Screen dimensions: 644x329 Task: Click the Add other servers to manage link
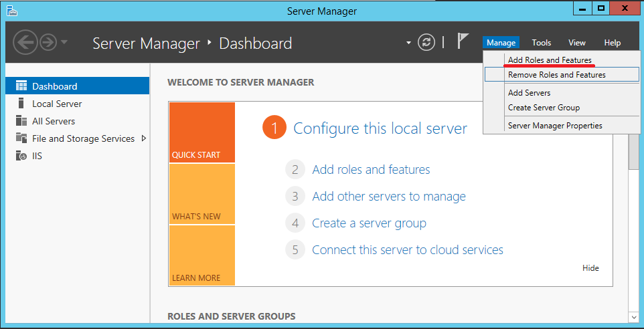389,196
